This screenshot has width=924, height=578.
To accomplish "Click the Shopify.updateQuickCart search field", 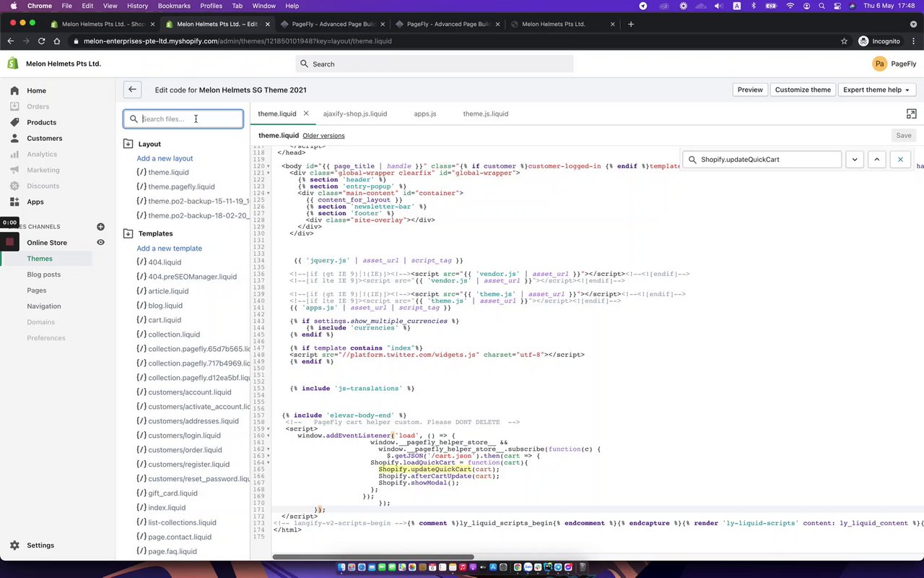I will [x=762, y=160].
